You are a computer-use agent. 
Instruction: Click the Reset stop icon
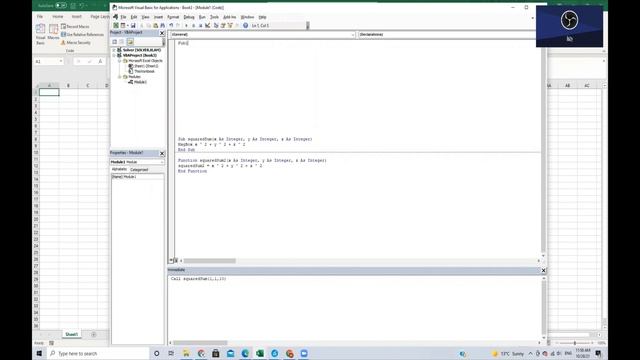click(x=200, y=25)
